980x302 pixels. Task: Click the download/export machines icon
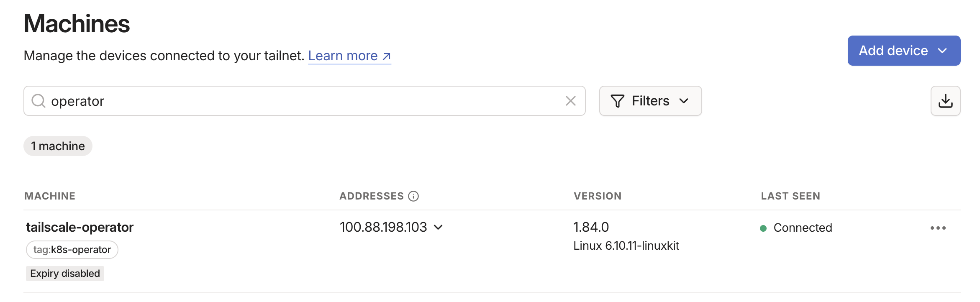tap(945, 101)
